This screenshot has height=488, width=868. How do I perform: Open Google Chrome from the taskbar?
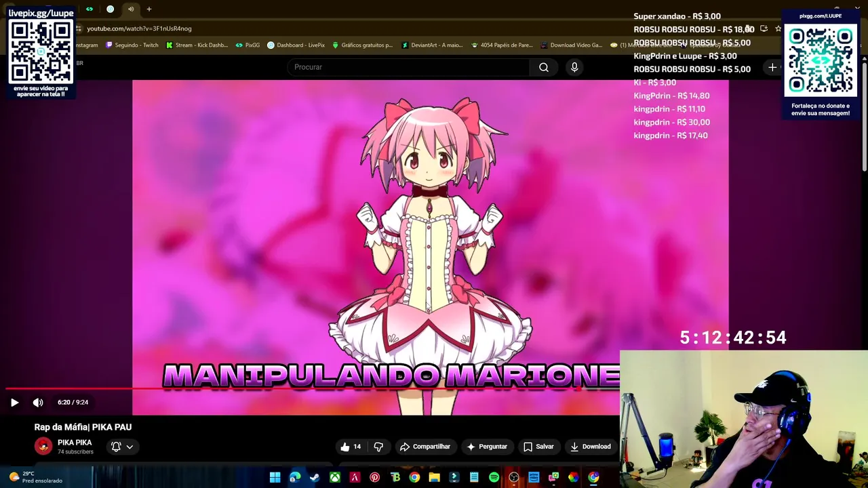(414, 478)
